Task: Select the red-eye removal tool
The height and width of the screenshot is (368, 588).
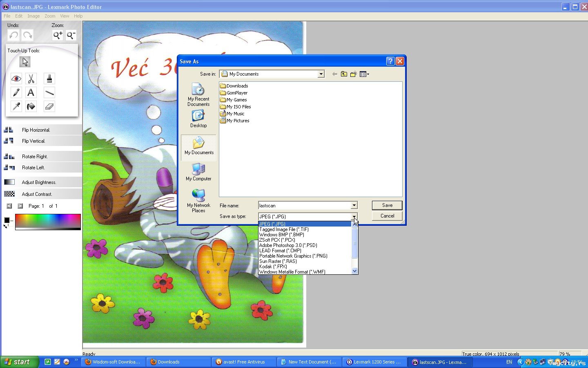Action: tap(16, 79)
